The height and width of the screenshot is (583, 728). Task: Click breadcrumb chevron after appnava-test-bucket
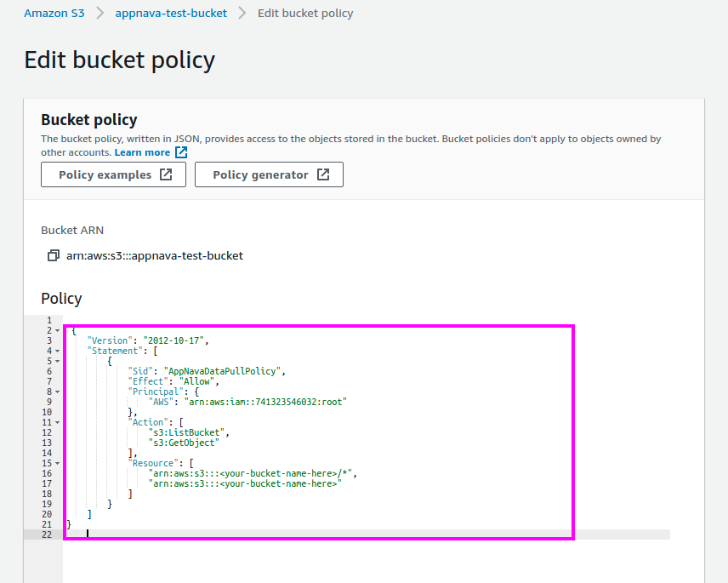(x=242, y=13)
